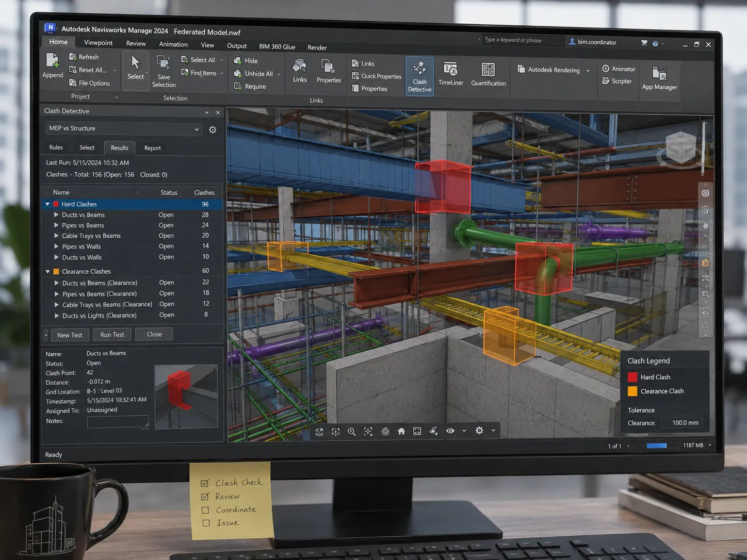This screenshot has width=747, height=560.
Task: Click the ViewCube in the viewport
Action: click(681, 148)
